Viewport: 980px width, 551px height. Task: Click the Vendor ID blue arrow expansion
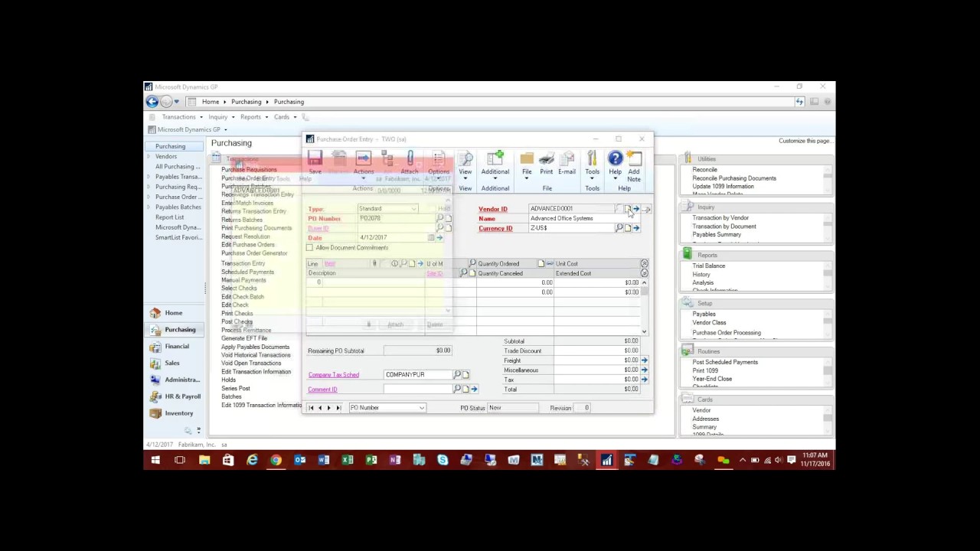click(636, 208)
